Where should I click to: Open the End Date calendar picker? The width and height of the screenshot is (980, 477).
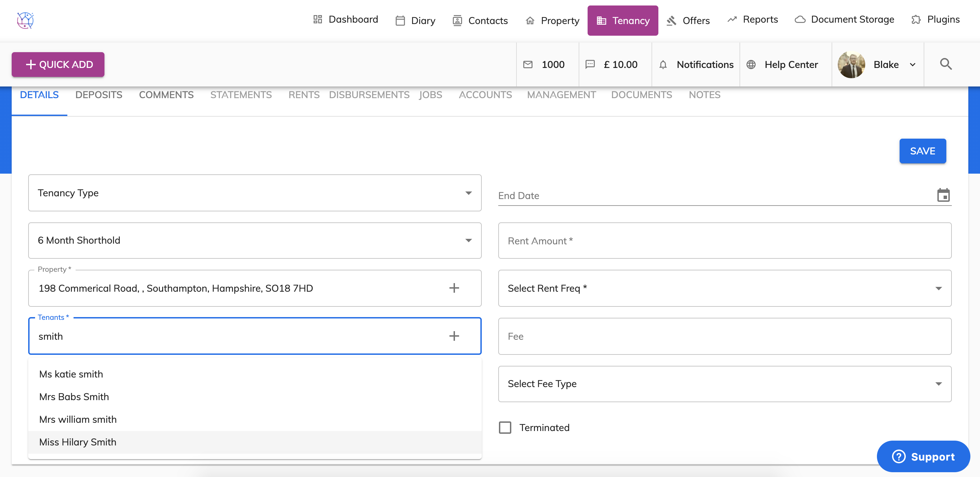[943, 195]
